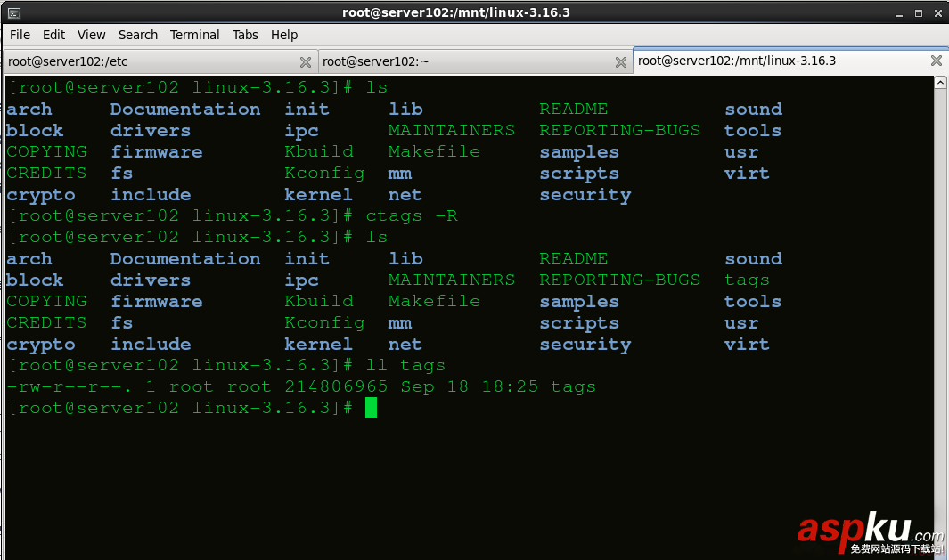
Task: Click 'include' in second ls output
Action: [151, 345]
